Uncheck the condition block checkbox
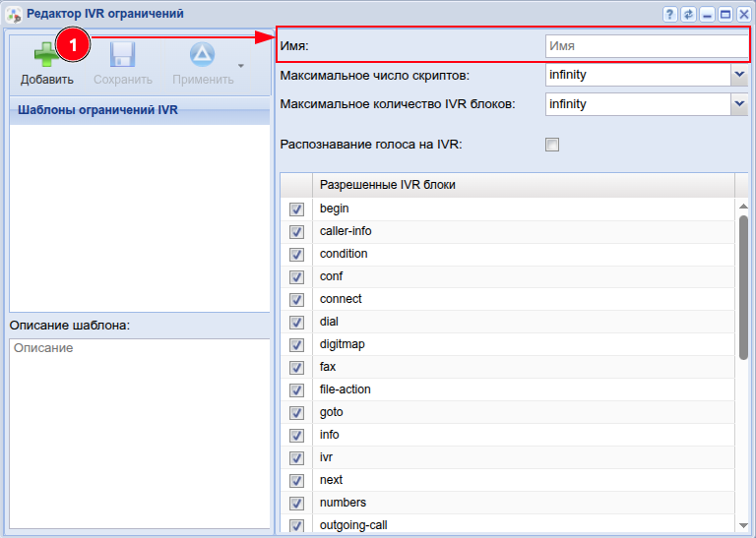Screen dimensions: 756x538 point(296,255)
